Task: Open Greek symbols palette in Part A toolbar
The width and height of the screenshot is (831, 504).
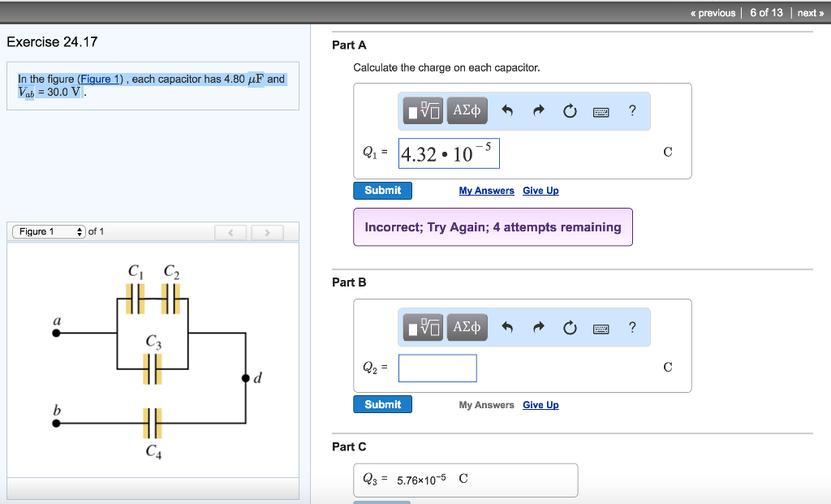Action: (x=467, y=110)
